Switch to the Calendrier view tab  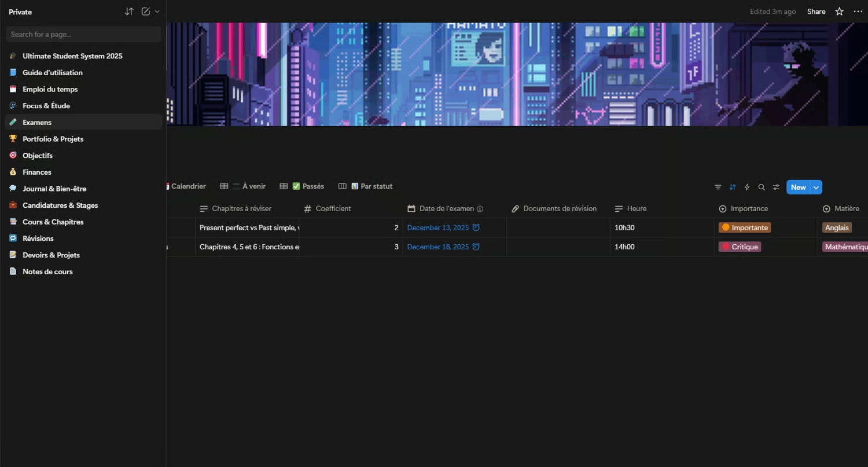tap(186, 186)
